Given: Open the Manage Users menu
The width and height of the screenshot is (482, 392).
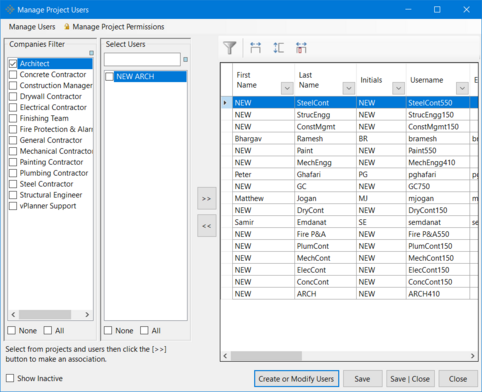Looking at the screenshot, I should tap(32, 27).
